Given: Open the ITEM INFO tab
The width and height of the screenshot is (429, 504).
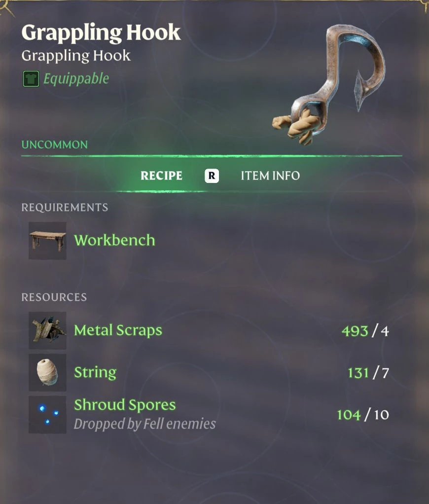Looking at the screenshot, I should click(x=270, y=176).
